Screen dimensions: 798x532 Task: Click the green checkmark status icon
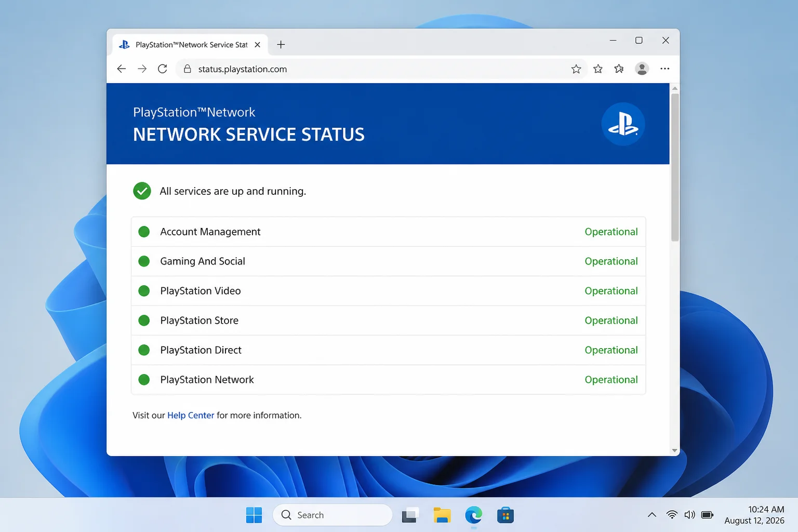pyautogui.click(x=142, y=191)
